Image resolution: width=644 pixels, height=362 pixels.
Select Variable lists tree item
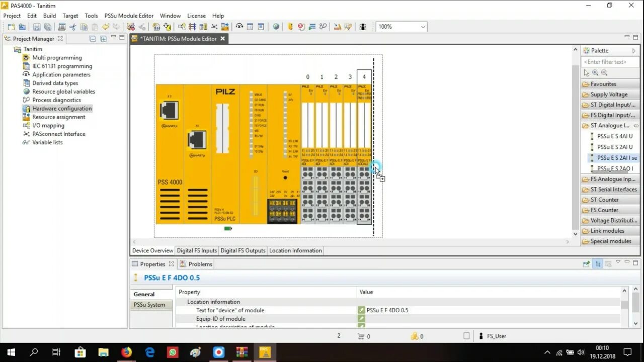(x=47, y=142)
